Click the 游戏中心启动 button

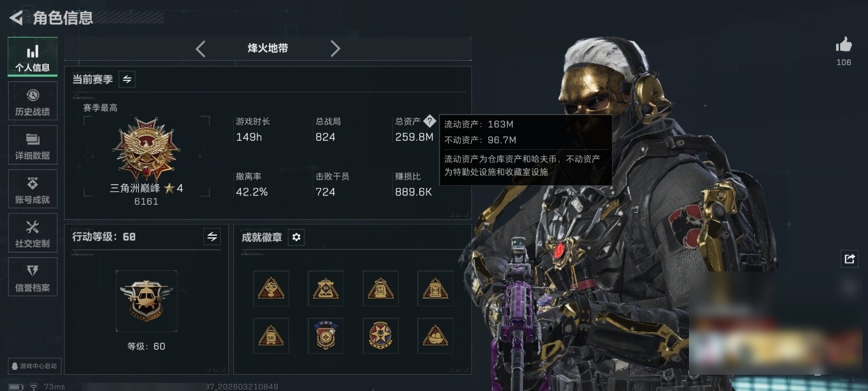(x=35, y=366)
